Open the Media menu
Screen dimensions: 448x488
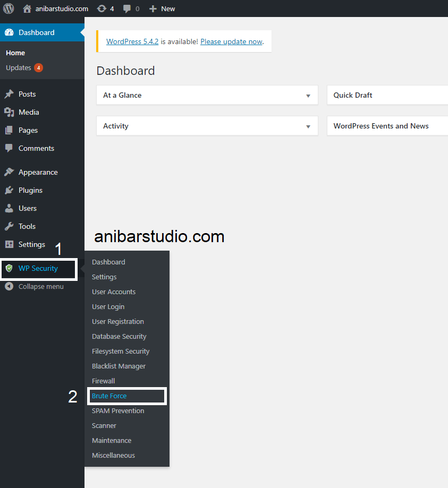point(29,112)
